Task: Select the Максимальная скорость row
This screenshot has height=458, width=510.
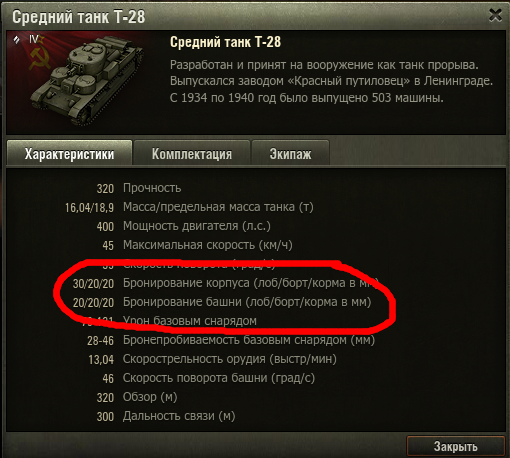Action: tap(197, 245)
